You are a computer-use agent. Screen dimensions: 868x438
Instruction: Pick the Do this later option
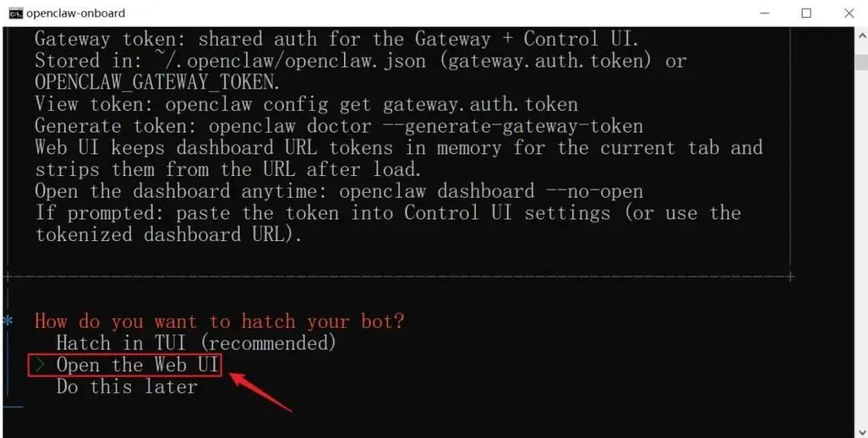pos(127,387)
